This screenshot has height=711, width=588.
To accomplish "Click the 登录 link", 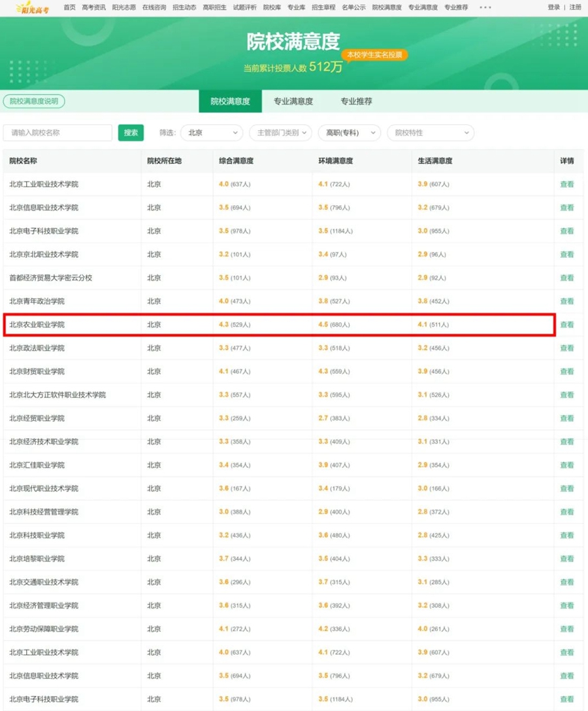I will pos(553,8).
